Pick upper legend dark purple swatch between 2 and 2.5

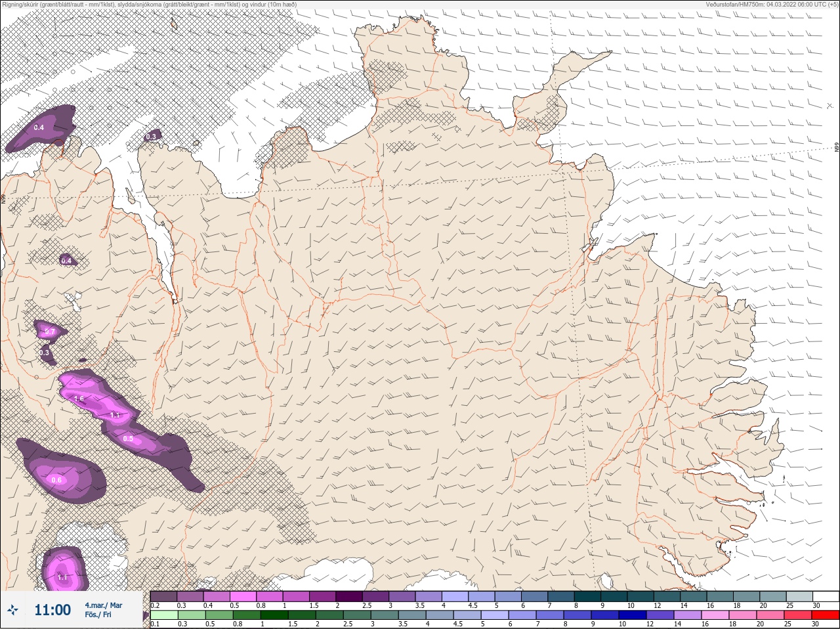pyautogui.click(x=349, y=596)
